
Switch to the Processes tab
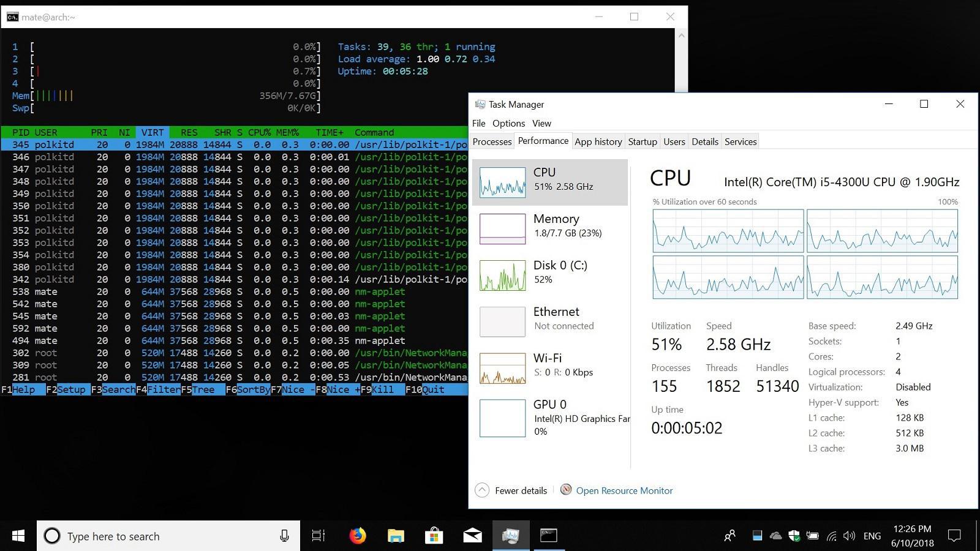(492, 141)
